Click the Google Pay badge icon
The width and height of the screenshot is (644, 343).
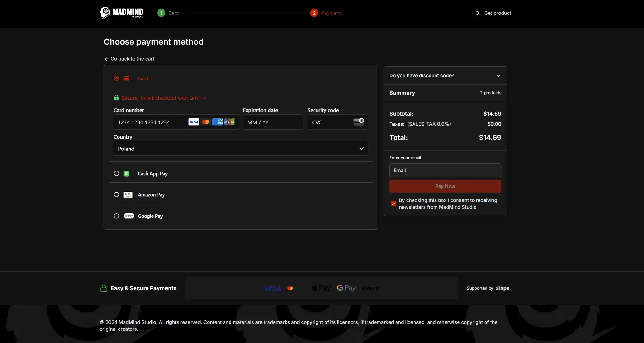point(129,216)
